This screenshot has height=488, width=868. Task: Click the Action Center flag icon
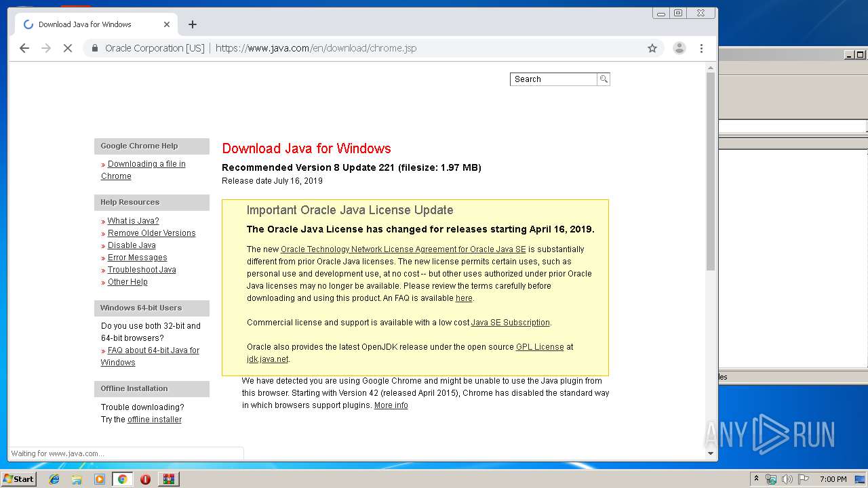pyautogui.click(x=804, y=479)
